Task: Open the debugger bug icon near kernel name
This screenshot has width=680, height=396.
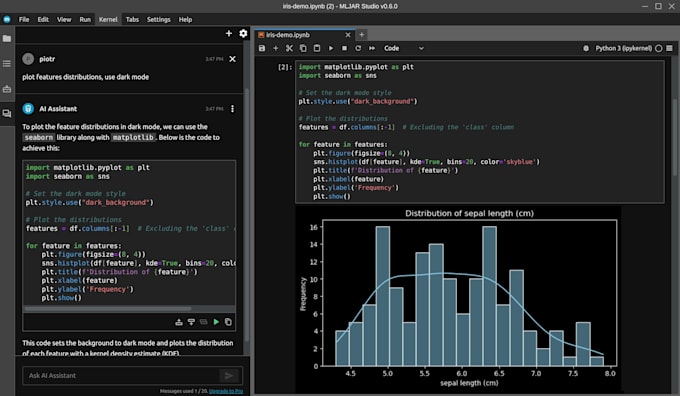Action: point(586,48)
